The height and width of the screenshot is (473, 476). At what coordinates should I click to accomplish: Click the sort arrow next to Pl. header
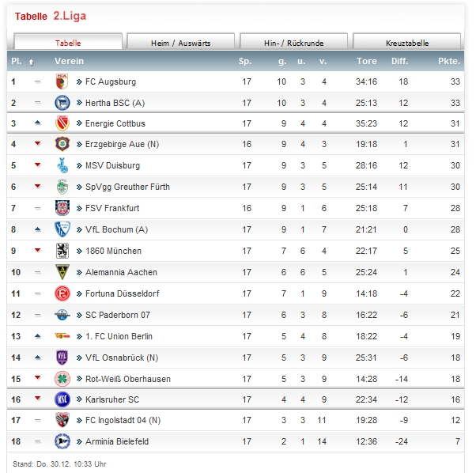pyautogui.click(x=32, y=62)
